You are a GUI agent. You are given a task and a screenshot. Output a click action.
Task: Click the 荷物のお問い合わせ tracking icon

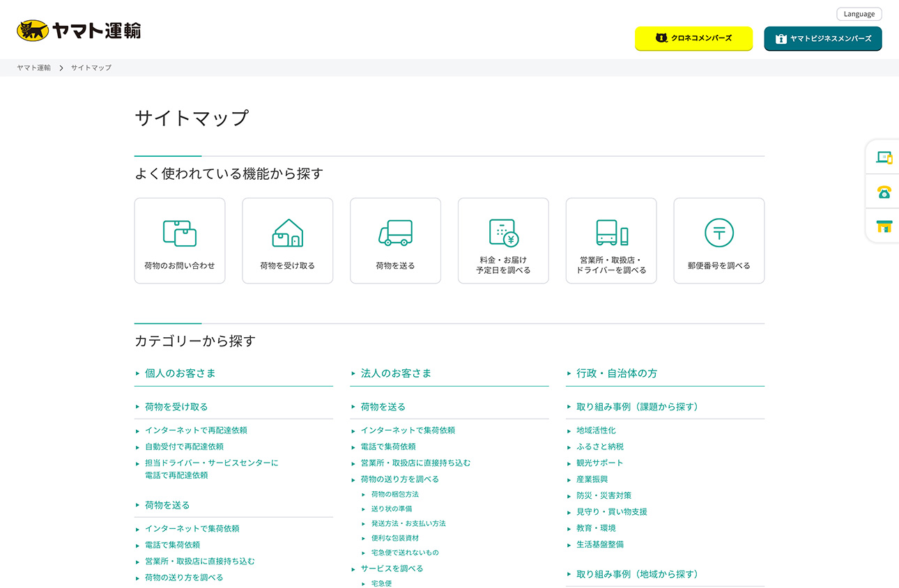(179, 240)
